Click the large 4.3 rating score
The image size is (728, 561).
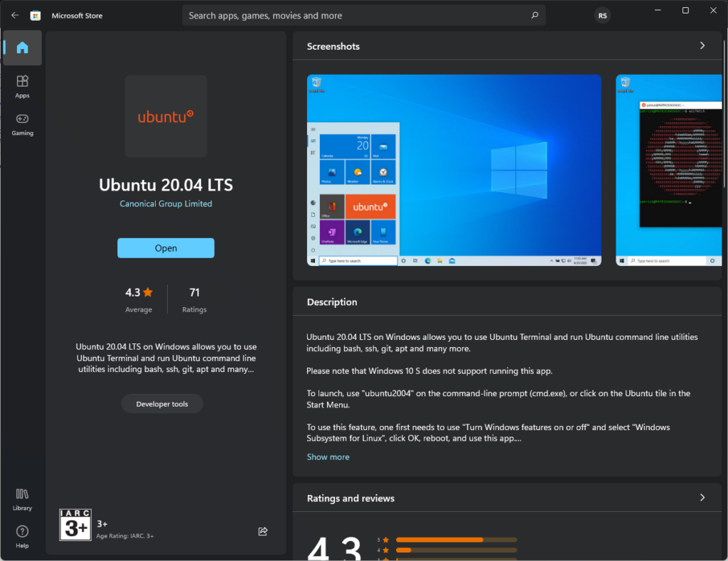[335, 547]
